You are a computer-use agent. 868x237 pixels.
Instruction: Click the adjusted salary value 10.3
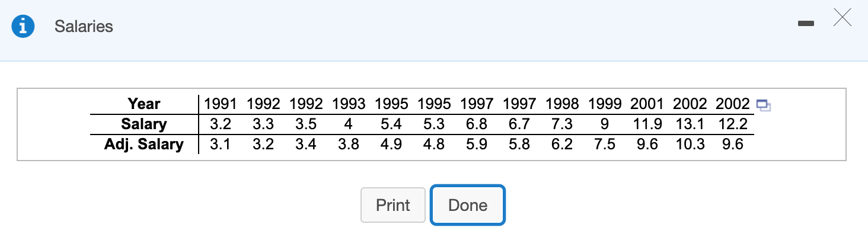690,145
